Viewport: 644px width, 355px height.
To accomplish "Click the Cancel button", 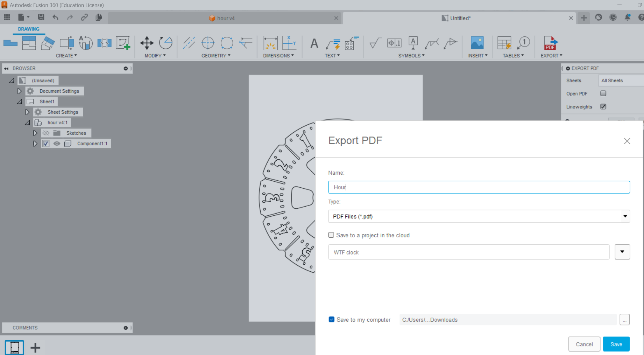I will [584, 344].
